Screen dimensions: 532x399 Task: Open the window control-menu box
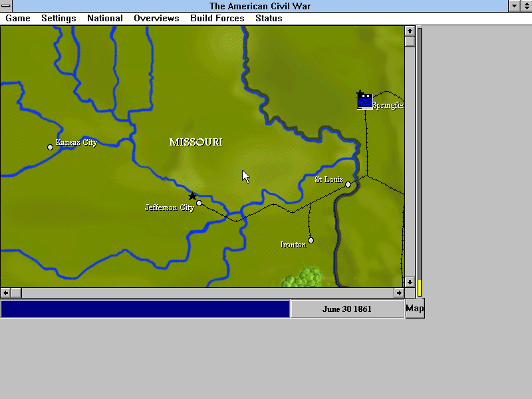6,6
